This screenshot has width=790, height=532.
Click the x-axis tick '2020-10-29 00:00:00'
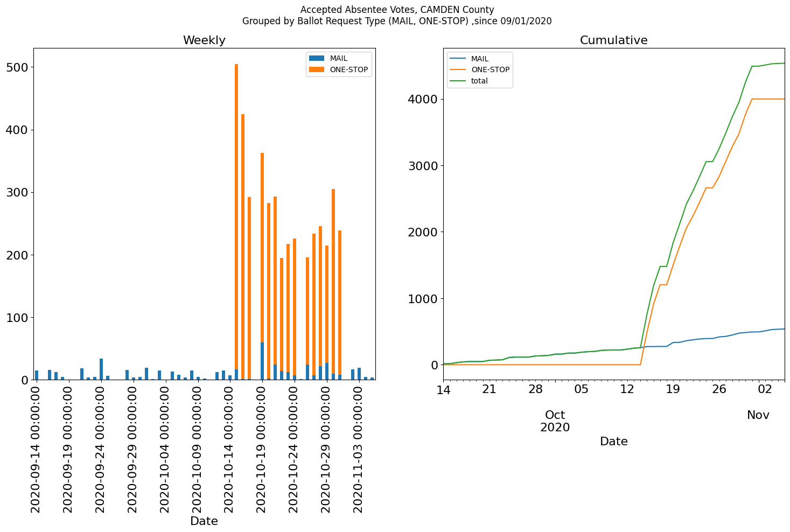[327, 449]
